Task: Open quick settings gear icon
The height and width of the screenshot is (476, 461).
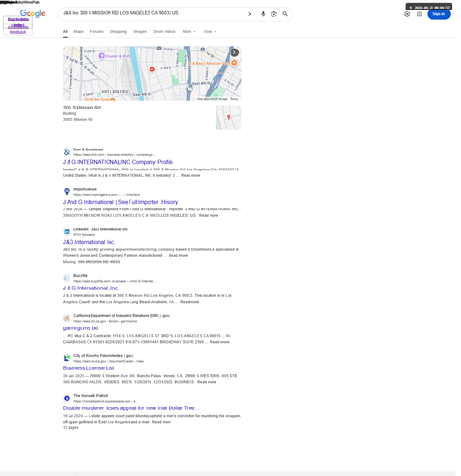Action: point(407,14)
